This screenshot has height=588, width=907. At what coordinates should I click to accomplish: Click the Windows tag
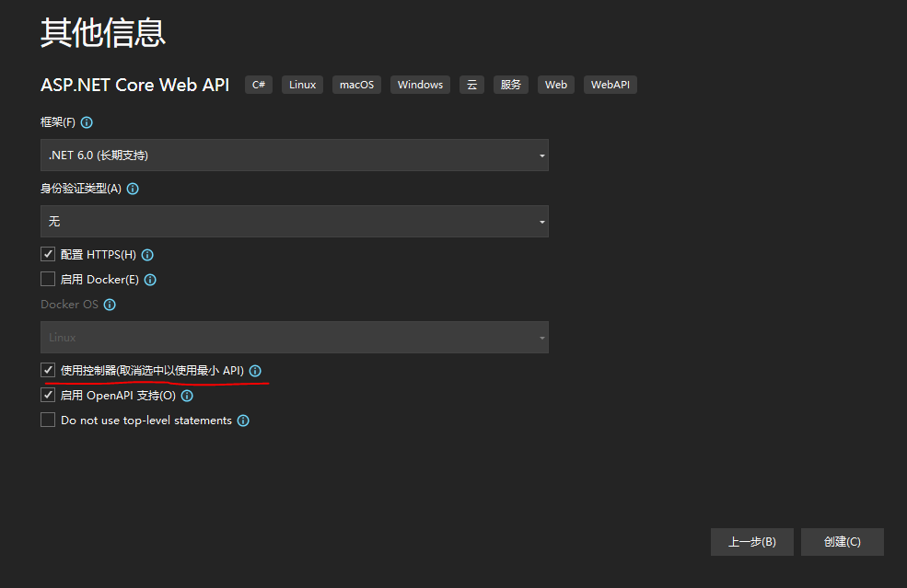(x=421, y=85)
